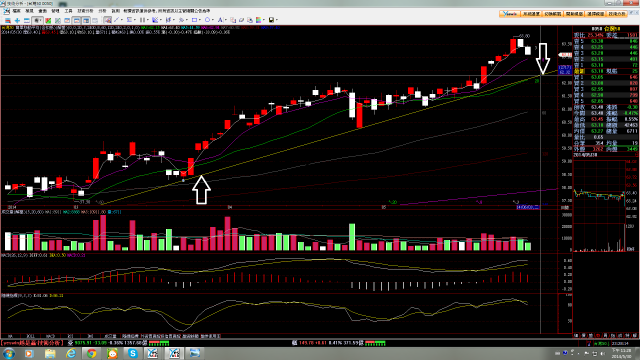This screenshot has width=640, height=360.
Task: Open dropdown arrow beside circle tool
Action: pos(213,20)
